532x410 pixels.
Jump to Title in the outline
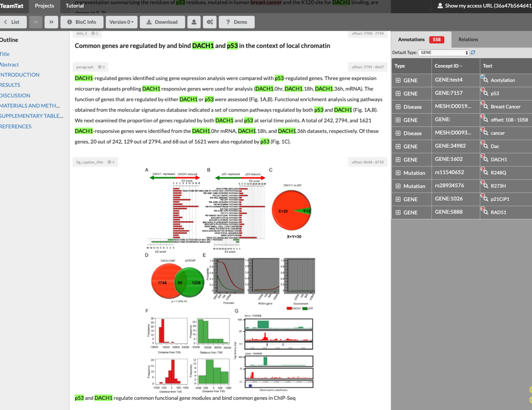(x=5, y=54)
